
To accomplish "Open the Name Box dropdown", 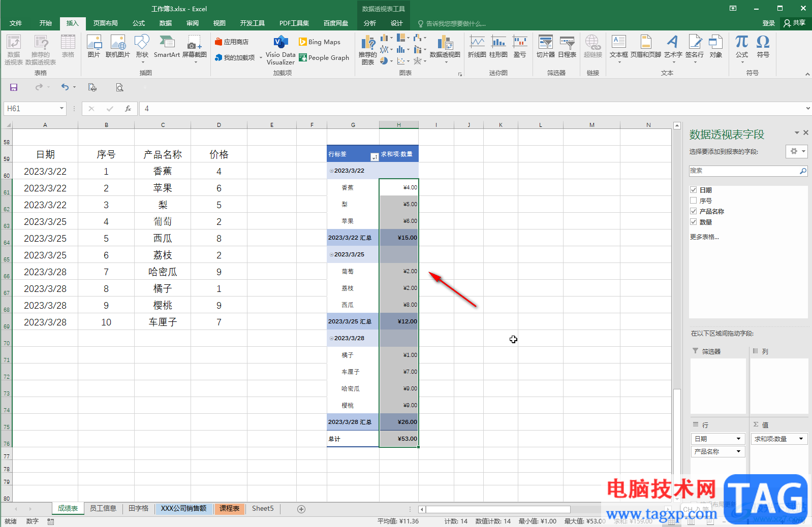I will [61, 108].
